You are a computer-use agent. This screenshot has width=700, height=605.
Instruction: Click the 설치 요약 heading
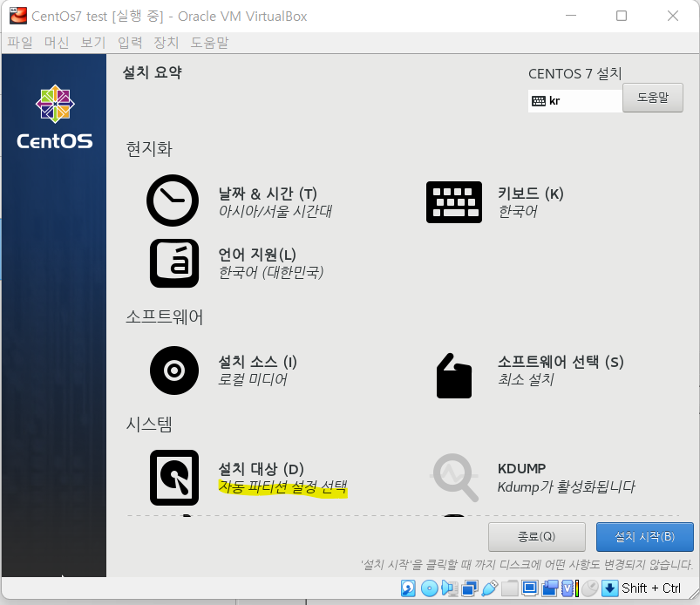pos(153,72)
